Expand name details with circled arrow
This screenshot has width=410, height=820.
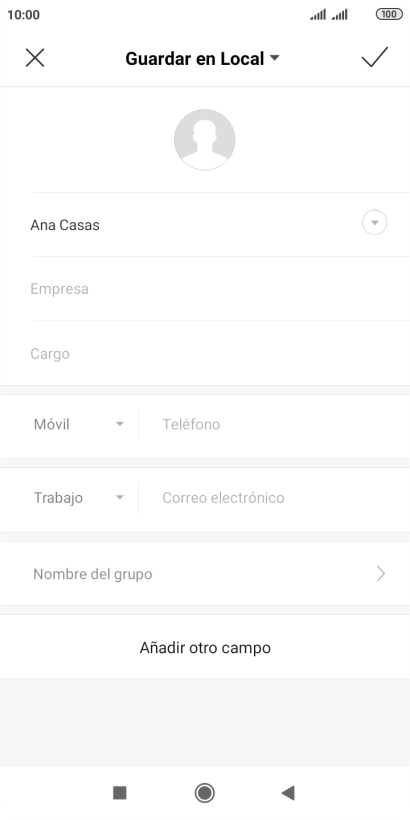374,223
